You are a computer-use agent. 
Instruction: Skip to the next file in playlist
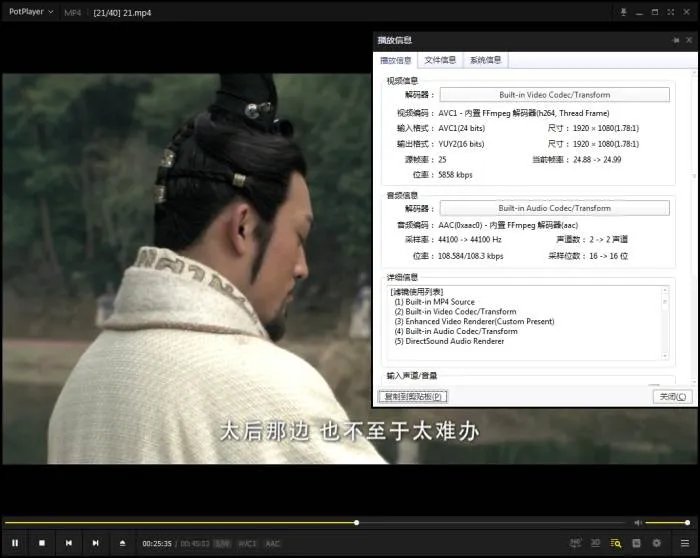pyautogui.click(x=95, y=543)
